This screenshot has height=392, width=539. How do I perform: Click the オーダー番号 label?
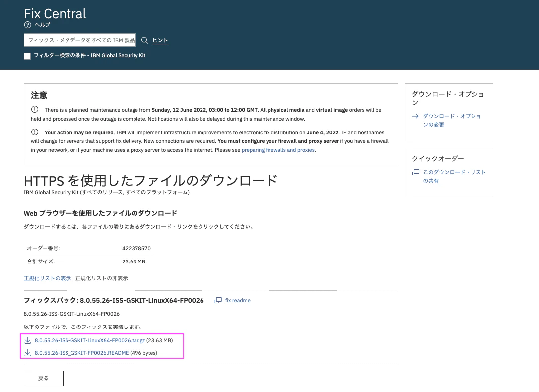coord(43,248)
